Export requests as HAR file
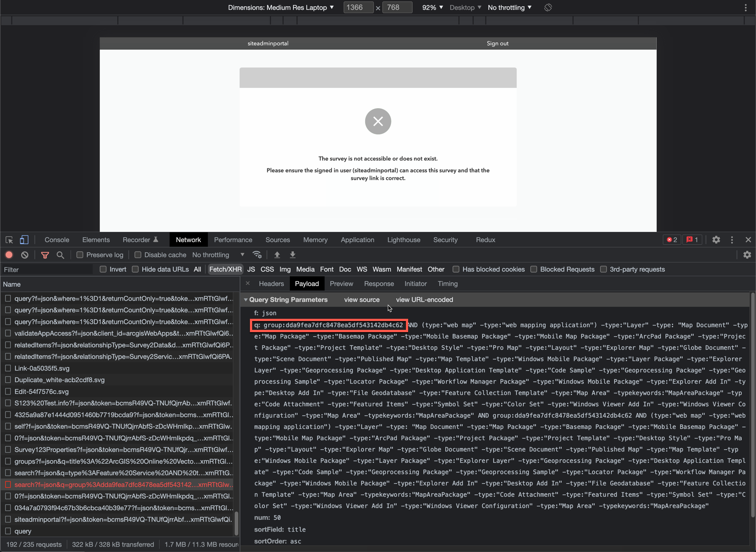The width and height of the screenshot is (756, 552). (x=292, y=254)
